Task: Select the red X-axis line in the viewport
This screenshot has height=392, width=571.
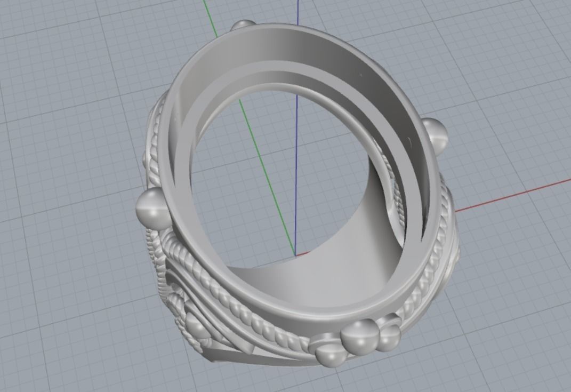Action: pos(513,195)
